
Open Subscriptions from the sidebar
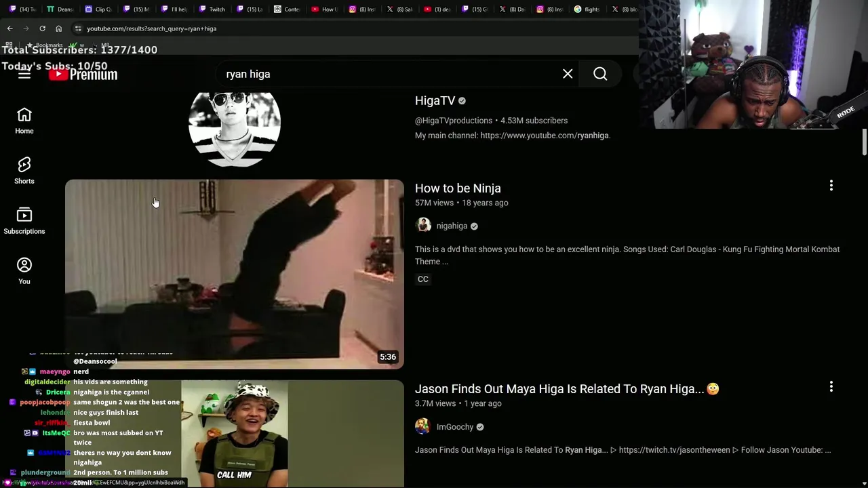click(24, 221)
